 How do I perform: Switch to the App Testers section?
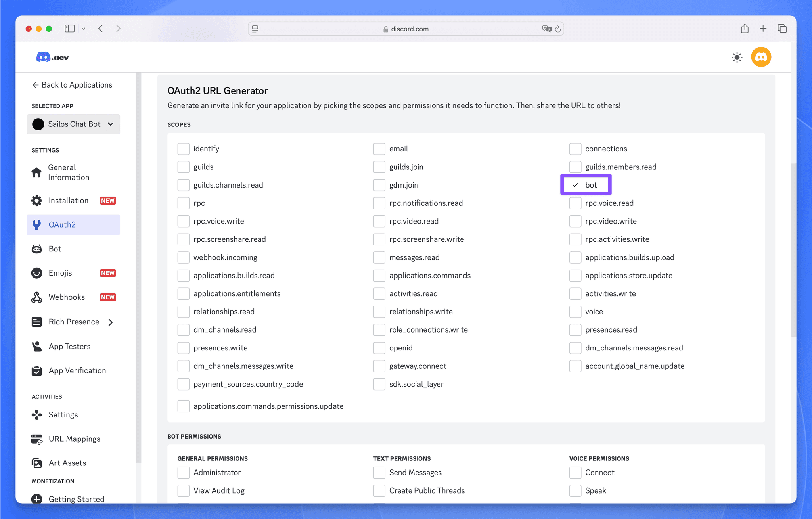point(69,346)
